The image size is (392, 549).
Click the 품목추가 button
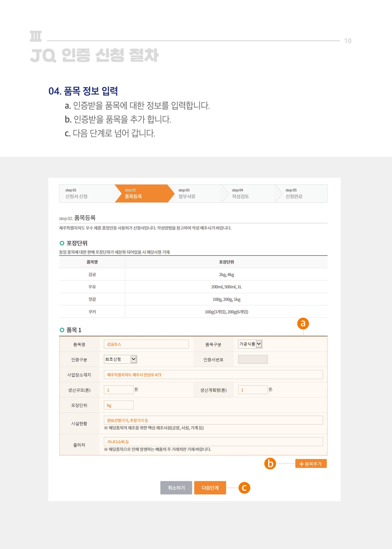311,464
